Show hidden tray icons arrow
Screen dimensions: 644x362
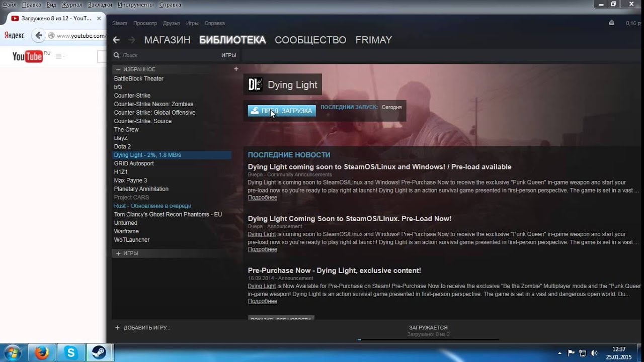click(x=560, y=353)
